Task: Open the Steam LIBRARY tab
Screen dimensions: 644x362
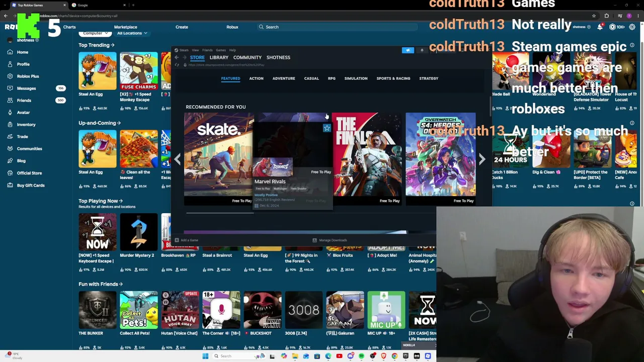Action: coord(219,57)
